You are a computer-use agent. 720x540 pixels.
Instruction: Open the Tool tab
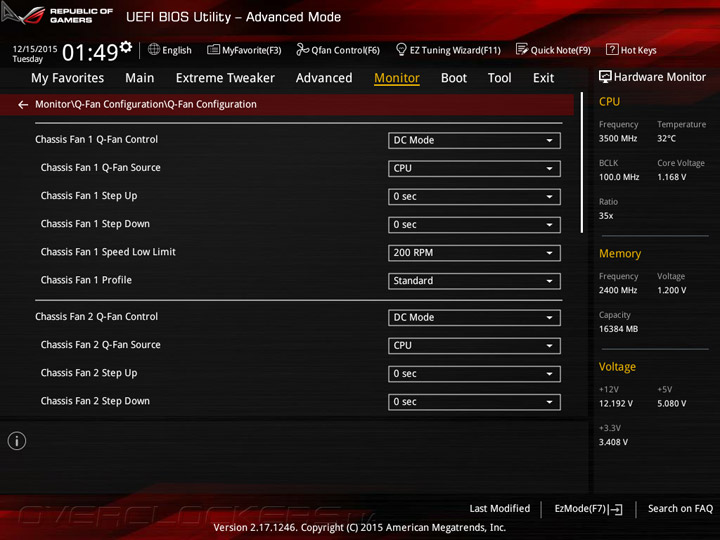(500, 78)
